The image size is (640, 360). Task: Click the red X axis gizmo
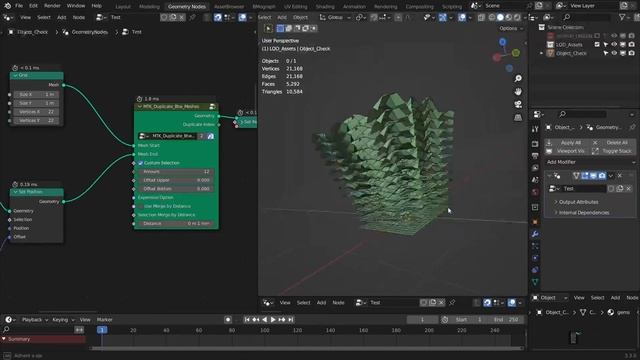497,57
